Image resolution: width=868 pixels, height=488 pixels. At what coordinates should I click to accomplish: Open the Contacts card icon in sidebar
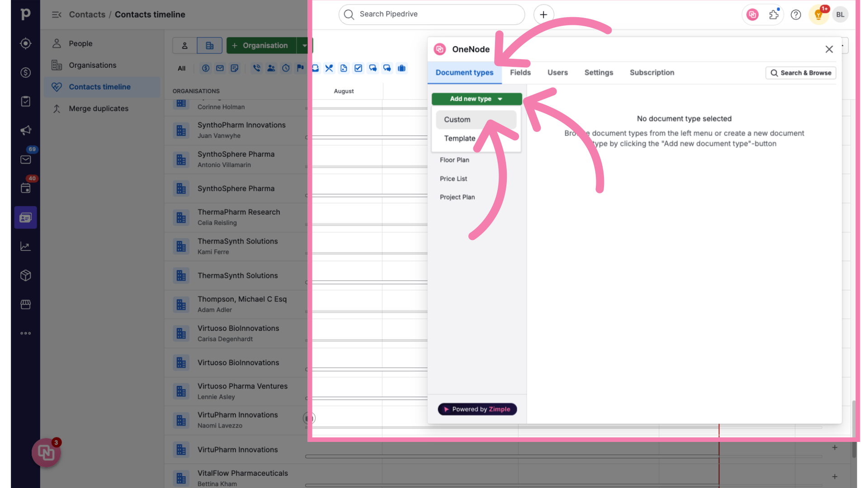pos(26,217)
